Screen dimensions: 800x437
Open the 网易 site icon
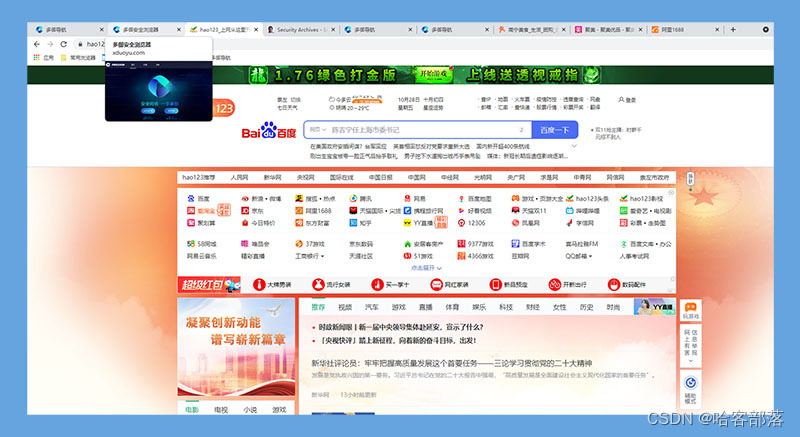coord(407,198)
